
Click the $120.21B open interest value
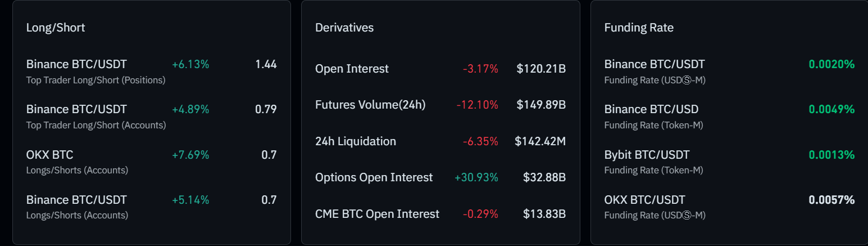click(x=541, y=69)
